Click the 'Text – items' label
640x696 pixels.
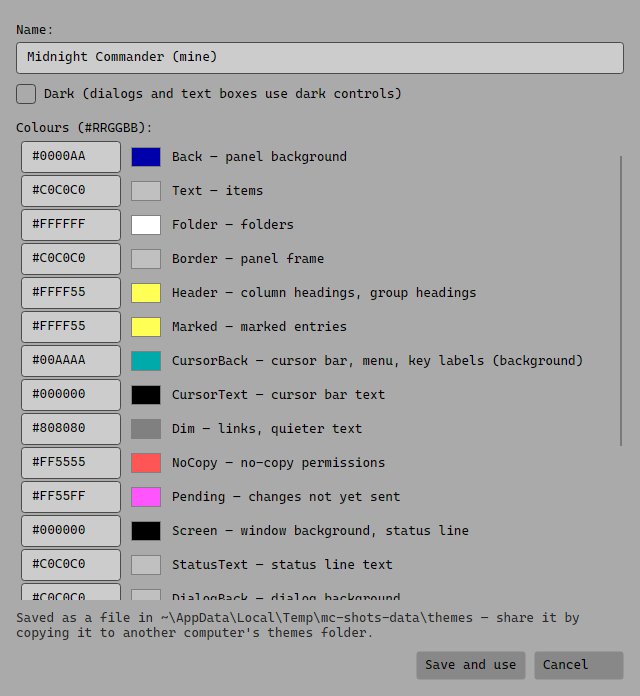coord(217,191)
